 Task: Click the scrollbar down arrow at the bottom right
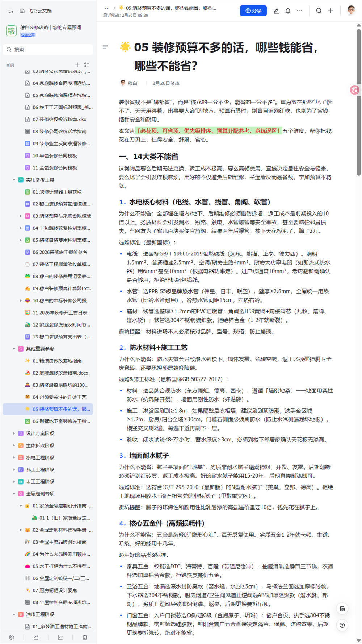coord(359,641)
